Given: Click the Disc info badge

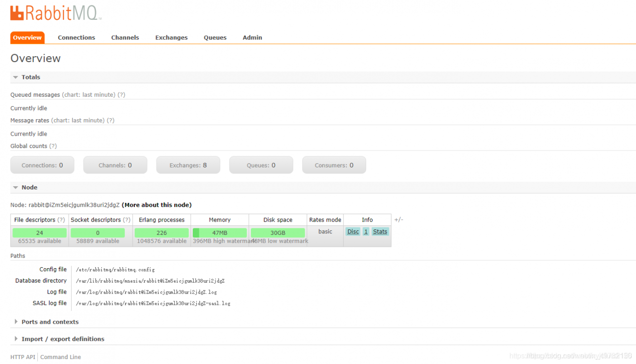Looking at the screenshot, I should pos(353,232).
